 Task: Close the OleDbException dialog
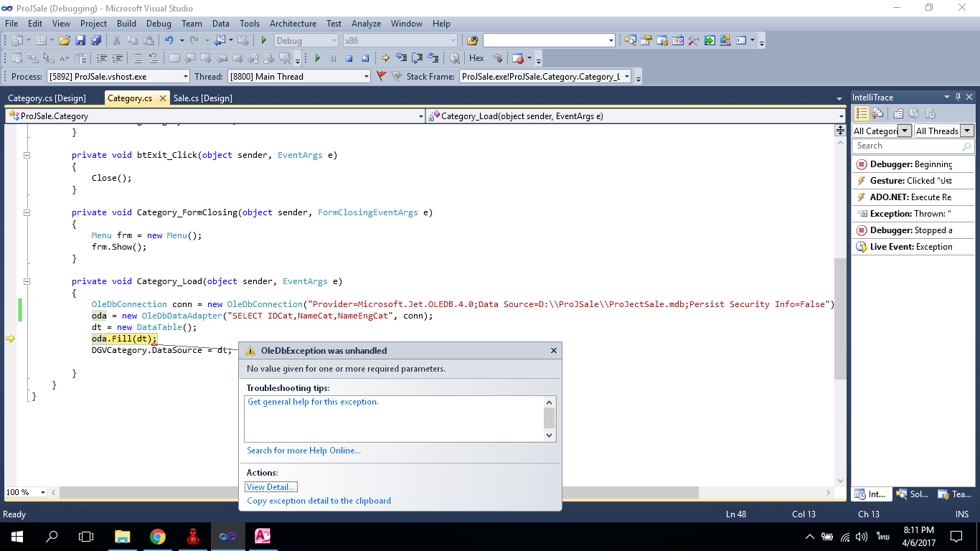coord(553,351)
